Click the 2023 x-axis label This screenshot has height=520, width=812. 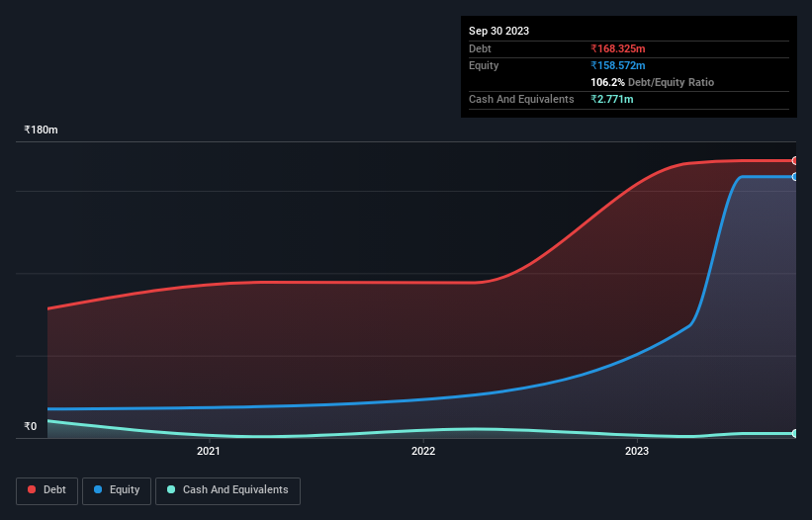[637, 451]
